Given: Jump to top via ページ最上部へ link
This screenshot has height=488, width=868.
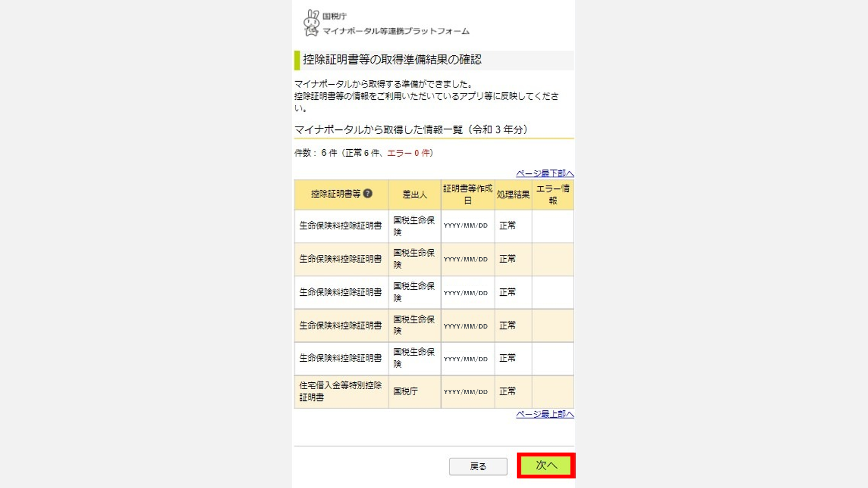Looking at the screenshot, I should (545, 414).
